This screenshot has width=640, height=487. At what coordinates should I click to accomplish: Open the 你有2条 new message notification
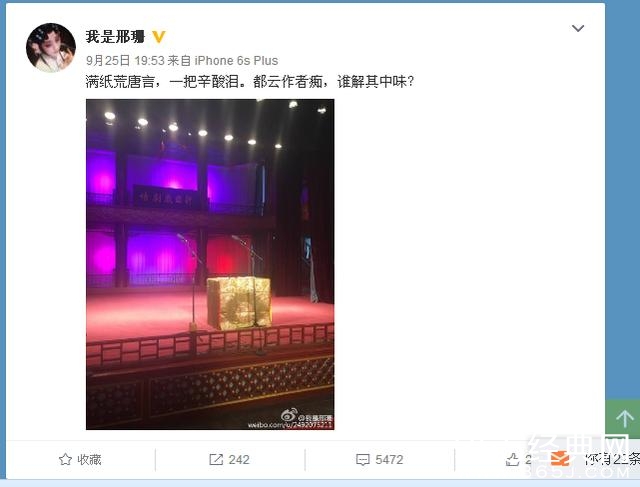612,459
